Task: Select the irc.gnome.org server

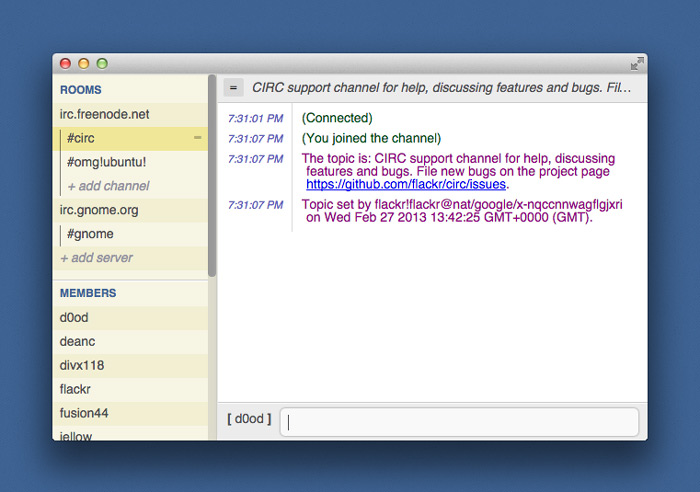Action: (99, 210)
